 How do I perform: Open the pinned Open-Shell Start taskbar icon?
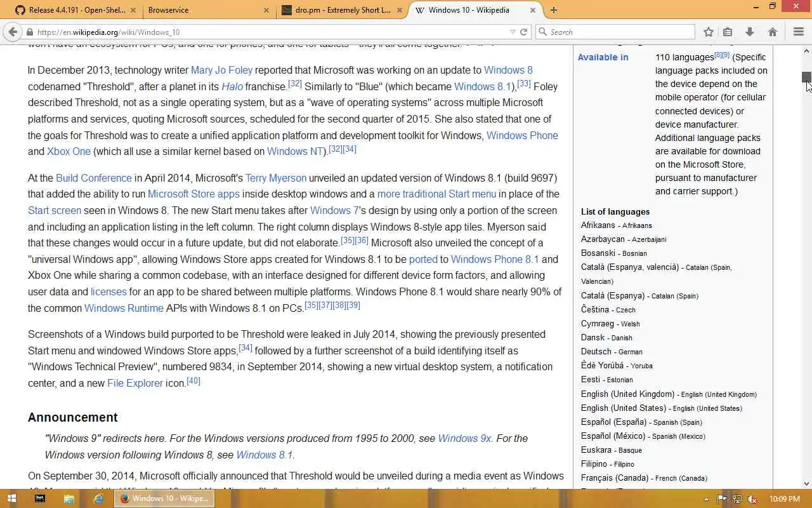39,498
